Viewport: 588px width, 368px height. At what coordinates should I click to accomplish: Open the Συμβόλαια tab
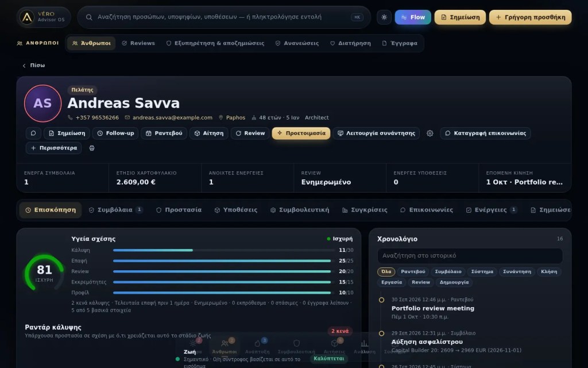pos(115,210)
